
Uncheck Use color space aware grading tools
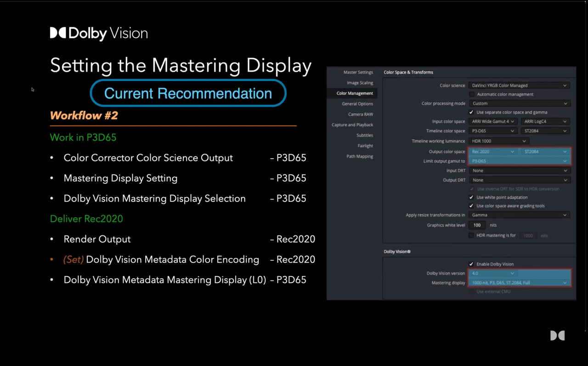coord(471,206)
